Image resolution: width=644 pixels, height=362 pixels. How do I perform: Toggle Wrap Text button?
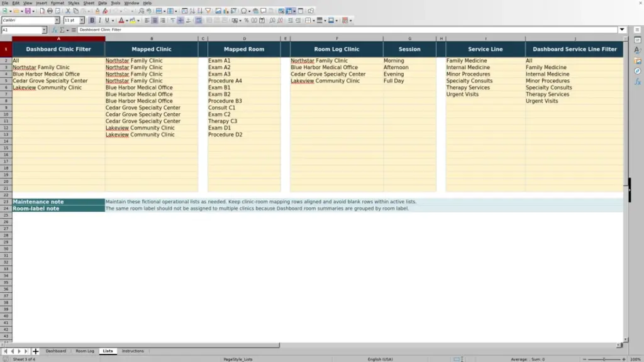click(199, 21)
